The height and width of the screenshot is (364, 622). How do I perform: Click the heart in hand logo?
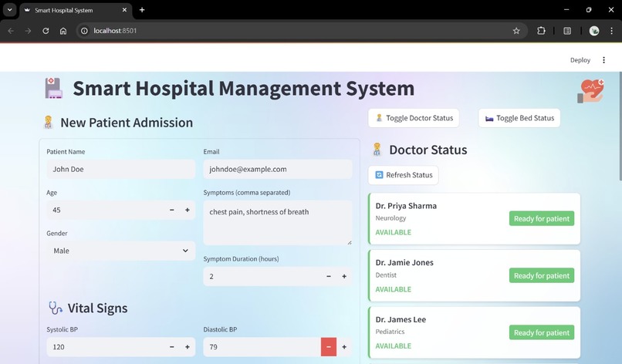[x=590, y=91]
